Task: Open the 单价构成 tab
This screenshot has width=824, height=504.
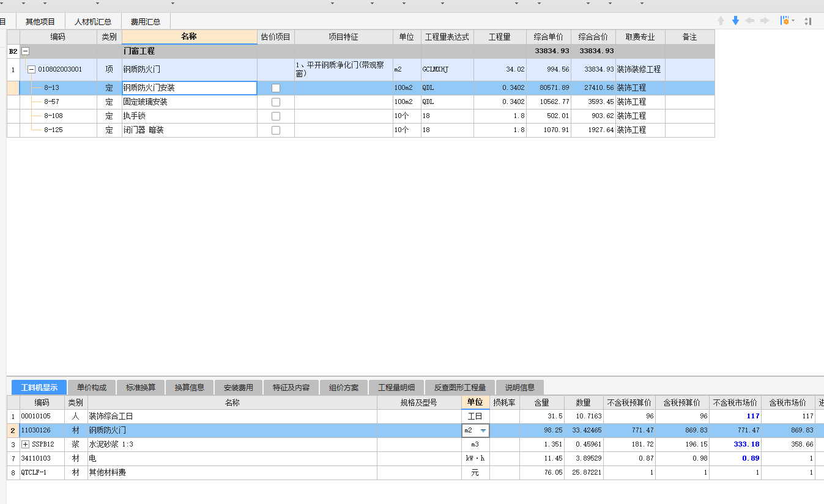Action: 92,387
